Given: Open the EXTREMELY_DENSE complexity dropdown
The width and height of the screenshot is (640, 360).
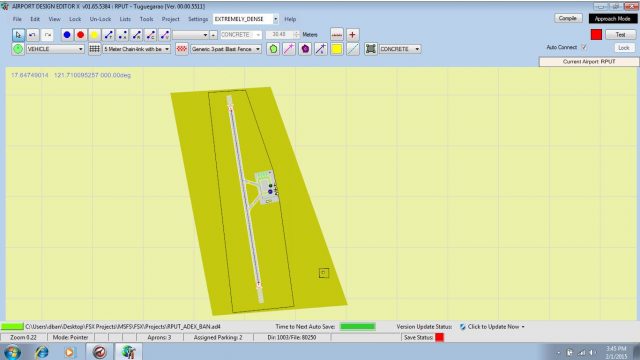Looking at the screenshot, I should coord(246,19).
